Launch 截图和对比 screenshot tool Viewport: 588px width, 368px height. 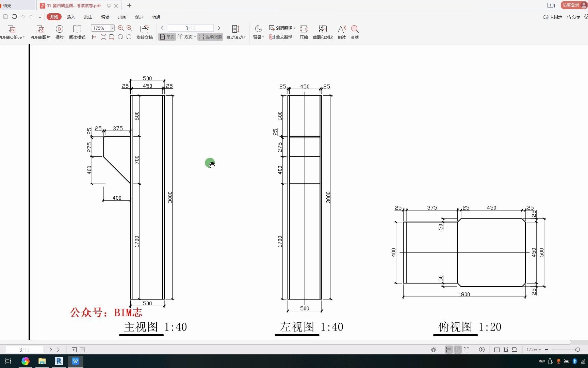323,32
